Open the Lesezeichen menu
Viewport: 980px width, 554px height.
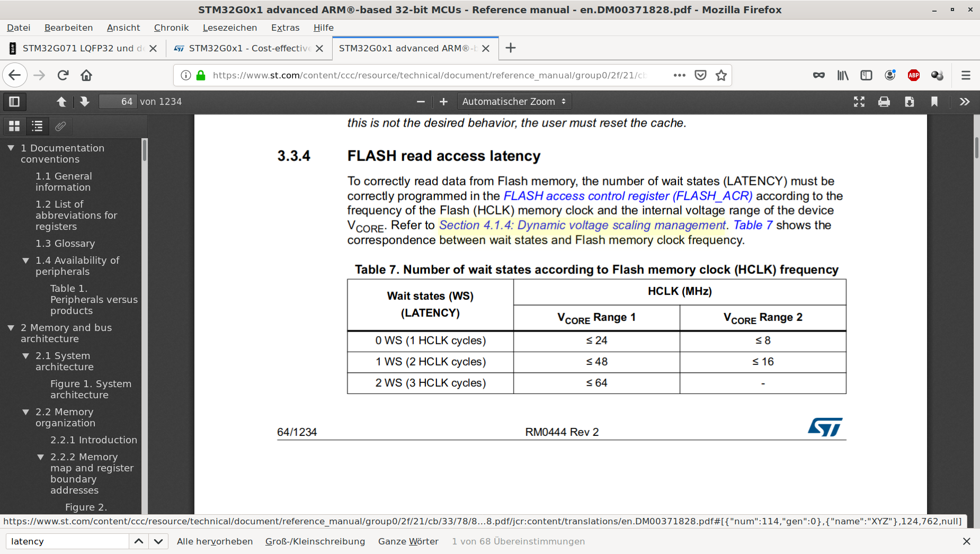(x=230, y=28)
